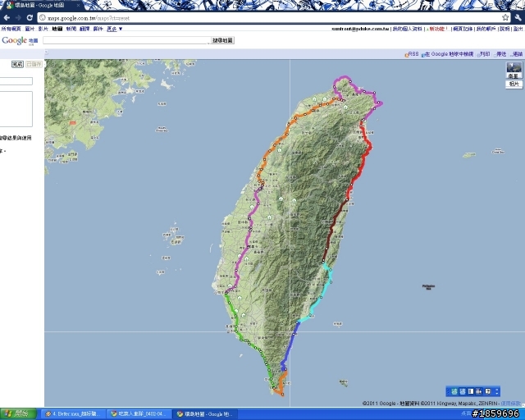The image size is (525, 420).
Task: Click the 傳送 send link
Action: (x=500, y=54)
